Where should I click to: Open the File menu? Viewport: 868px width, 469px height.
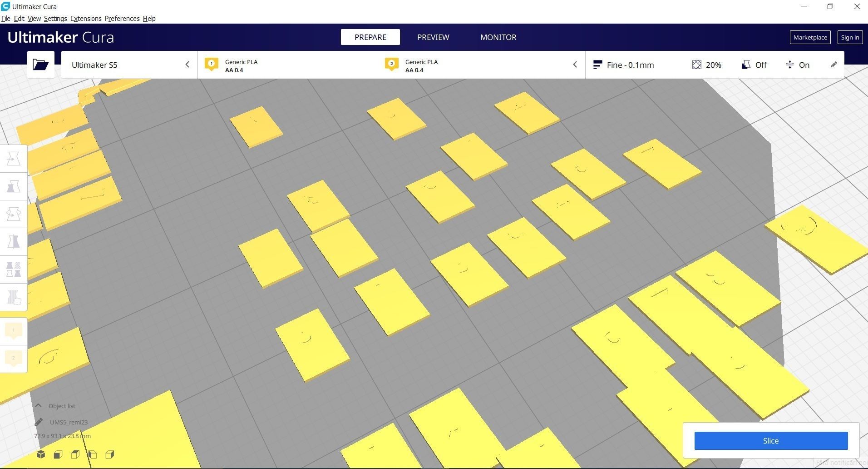[x=6, y=19]
